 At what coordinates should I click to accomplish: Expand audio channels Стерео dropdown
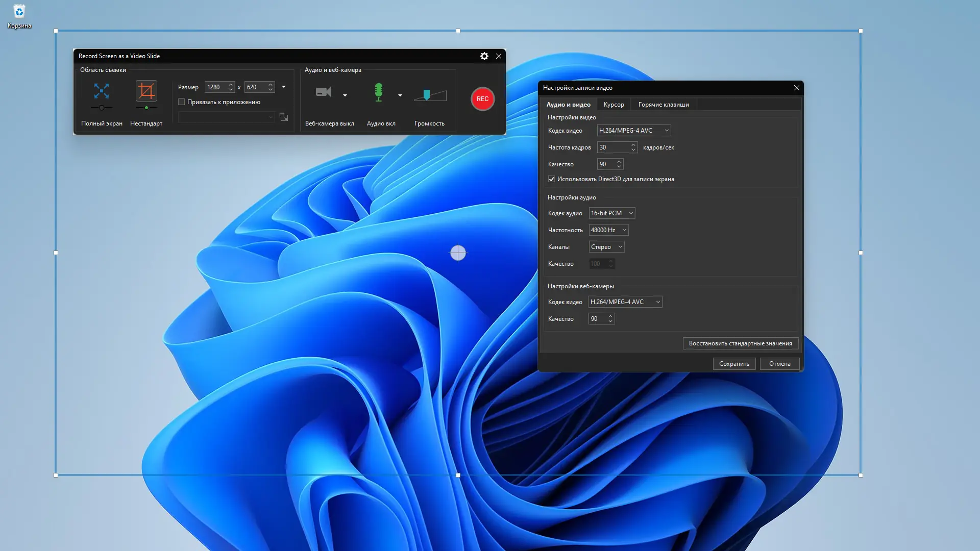point(606,247)
